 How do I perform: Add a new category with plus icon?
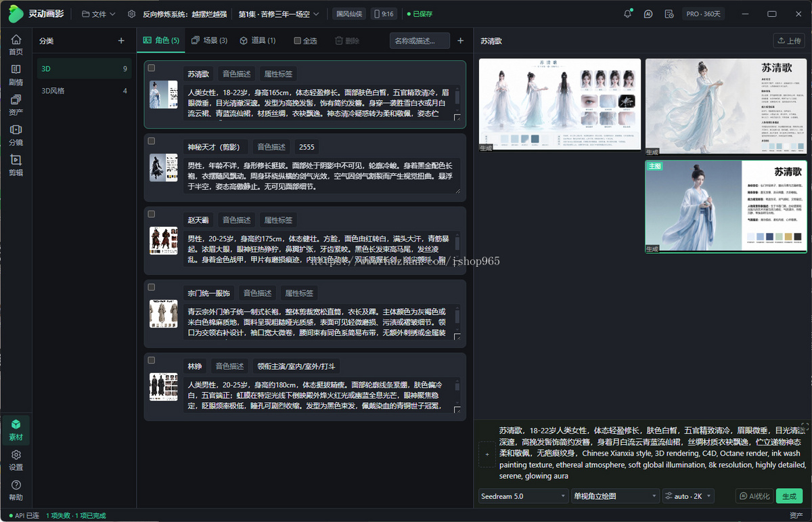coord(121,41)
